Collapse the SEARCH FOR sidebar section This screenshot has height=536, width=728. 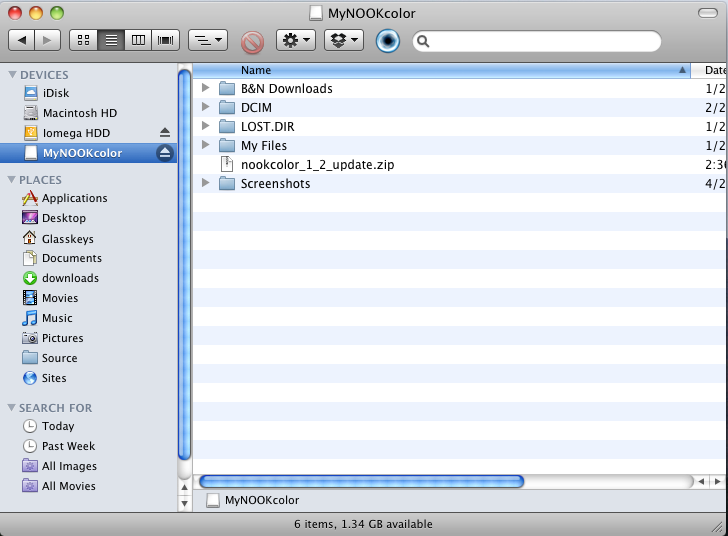coord(12,408)
